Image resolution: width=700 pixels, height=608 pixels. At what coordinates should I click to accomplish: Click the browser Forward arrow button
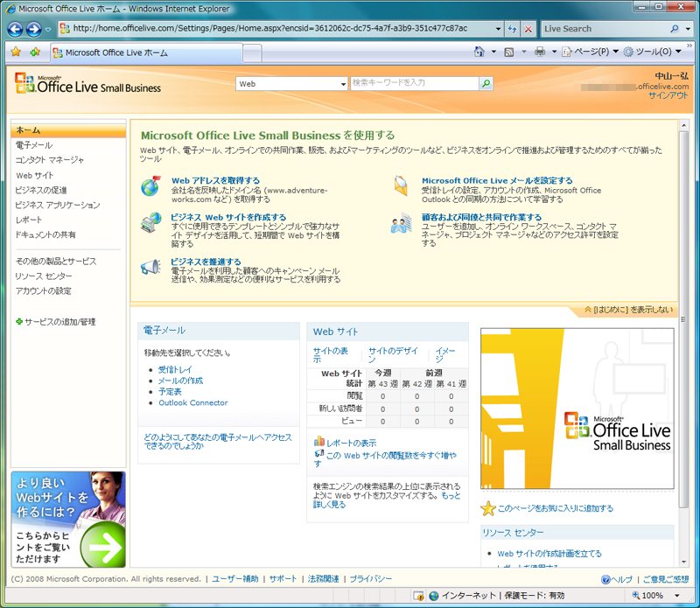point(33,29)
